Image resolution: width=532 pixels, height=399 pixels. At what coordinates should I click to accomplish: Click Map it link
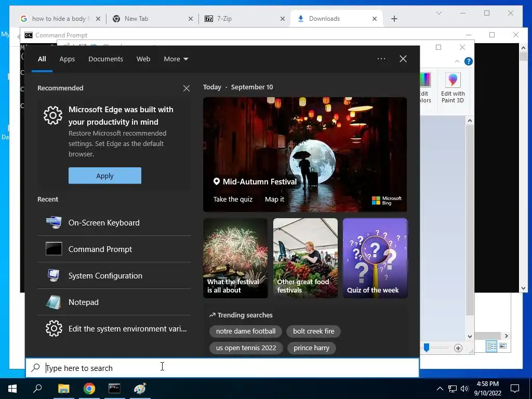click(x=274, y=199)
